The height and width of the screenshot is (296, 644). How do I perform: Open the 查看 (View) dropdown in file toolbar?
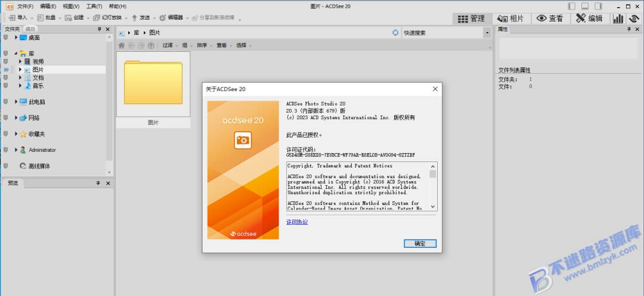click(x=224, y=45)
